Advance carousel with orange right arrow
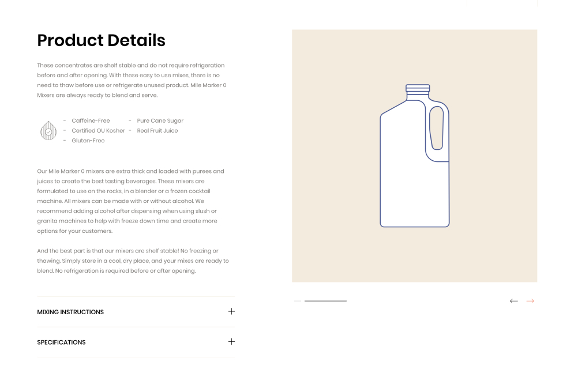 [x=530, y=301]
